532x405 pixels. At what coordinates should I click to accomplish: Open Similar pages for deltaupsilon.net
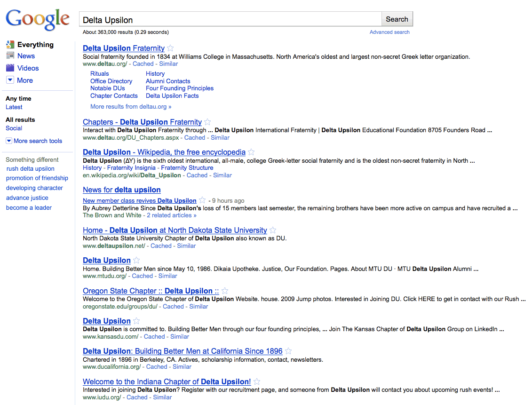point(186,246)
